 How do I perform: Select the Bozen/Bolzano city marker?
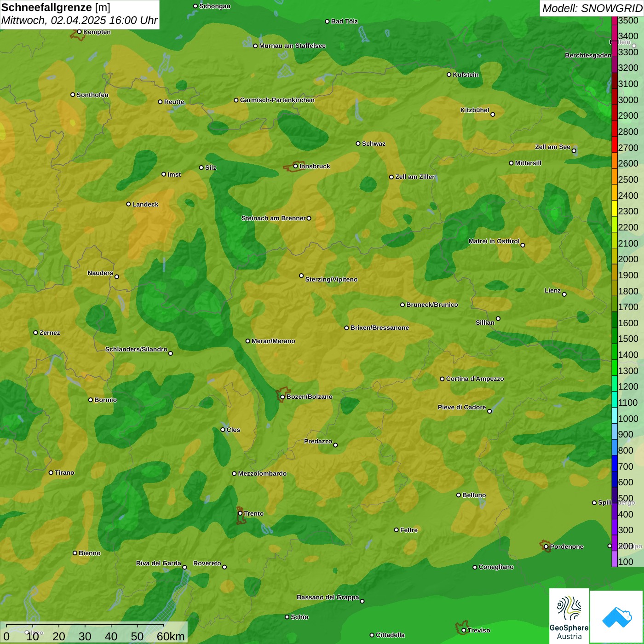282,397
